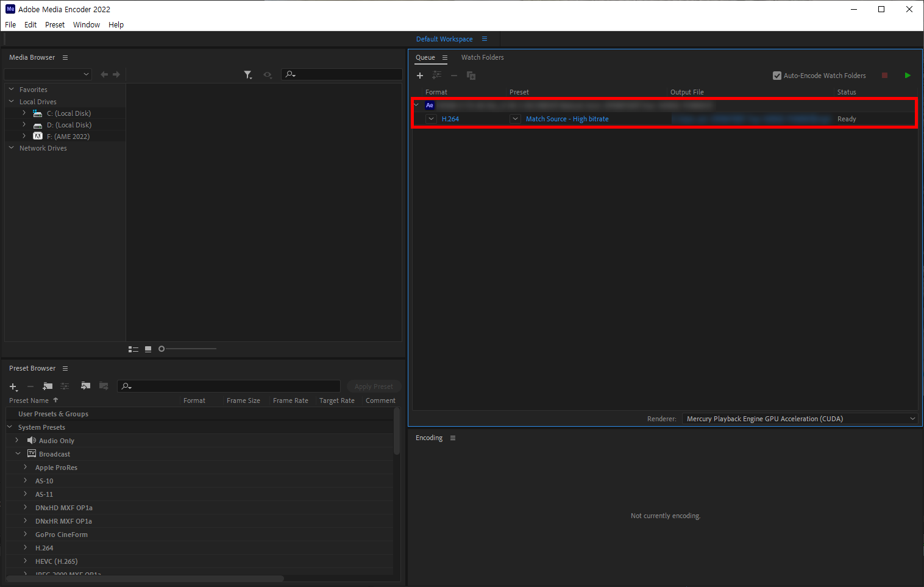
Task: Open the Match Source preset dropdown arrow
Action: 516,119
